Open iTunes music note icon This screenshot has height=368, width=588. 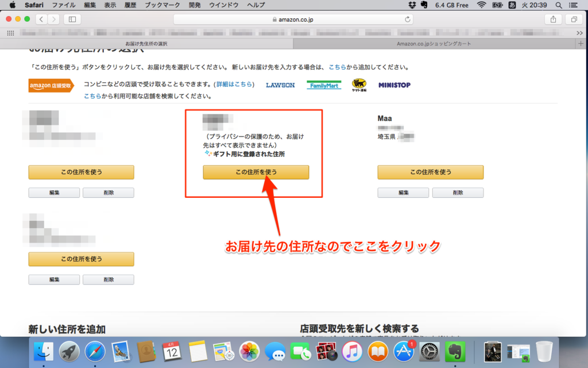tap(352, 352)
